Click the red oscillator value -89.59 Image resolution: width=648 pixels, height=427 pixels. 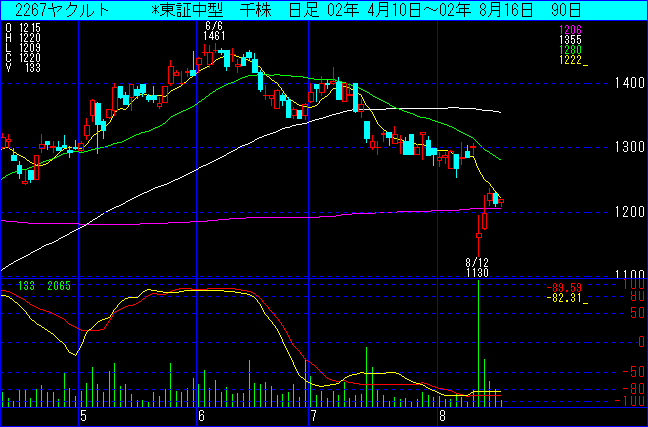pos(564,287)
